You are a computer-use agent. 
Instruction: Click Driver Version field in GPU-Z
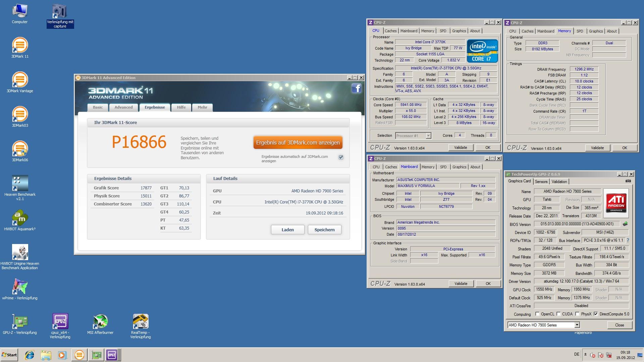pos(581,281)
